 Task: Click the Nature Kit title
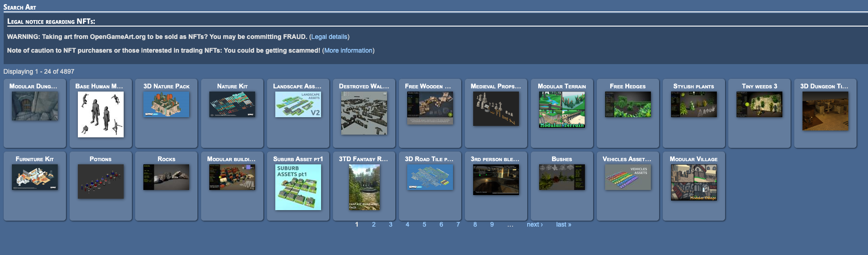(232, 86)
